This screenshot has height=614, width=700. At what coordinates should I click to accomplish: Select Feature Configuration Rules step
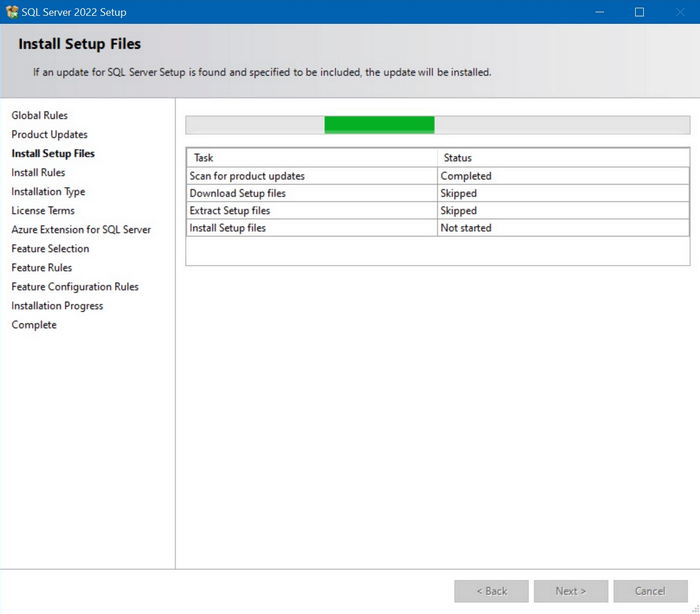(x=75, y=287)
